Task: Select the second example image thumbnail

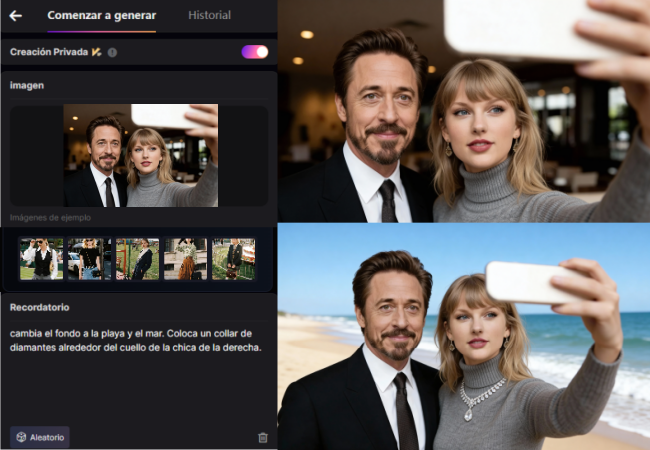Action: pos(89,258)
